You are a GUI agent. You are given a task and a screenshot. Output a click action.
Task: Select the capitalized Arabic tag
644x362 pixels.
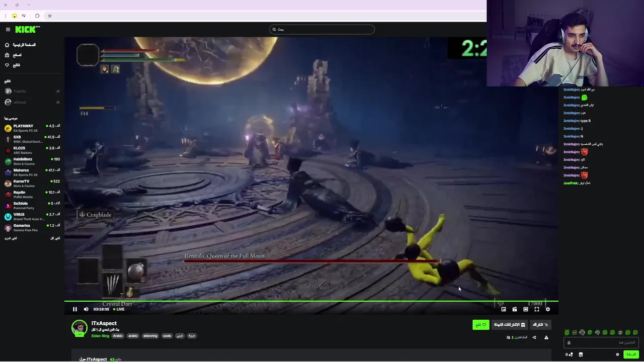[x=118, y=336]
